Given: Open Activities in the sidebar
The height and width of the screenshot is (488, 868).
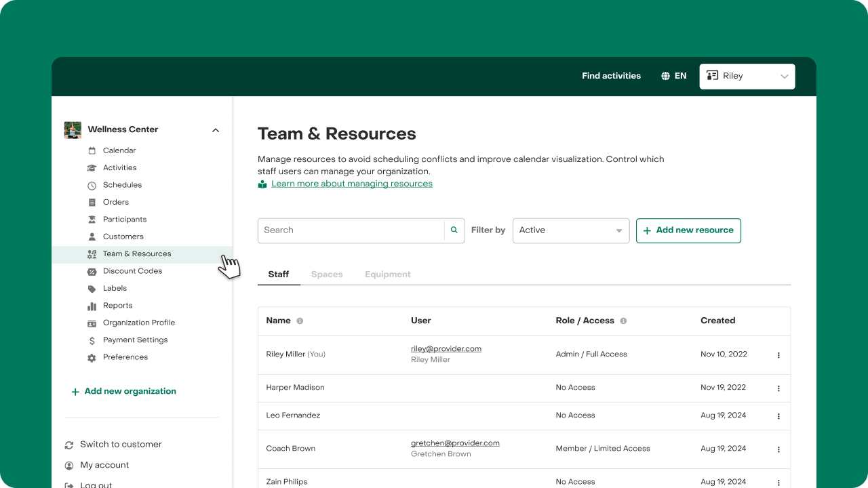Looking at the screenshot, I should [120, 167].
